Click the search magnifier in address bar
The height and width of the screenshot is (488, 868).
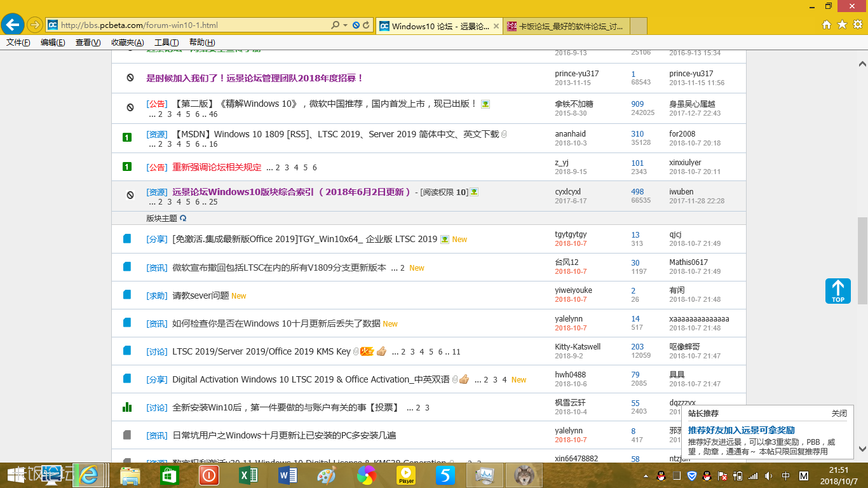(x=335, y=25)
